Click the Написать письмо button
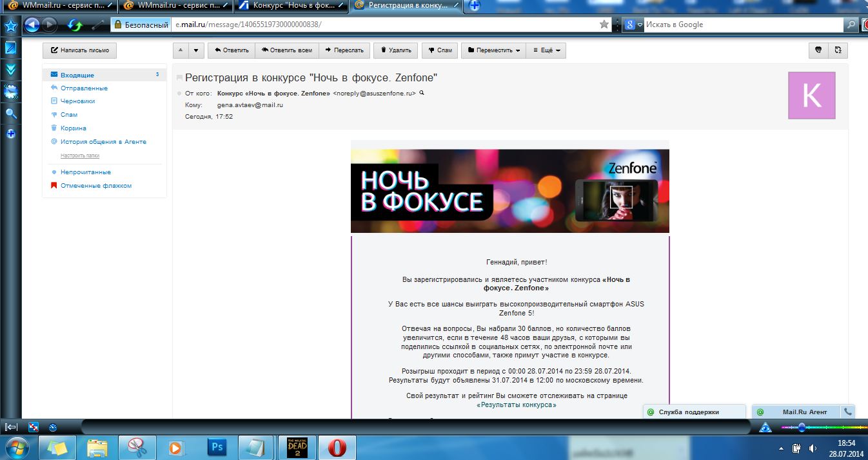Image resolution: width=868 pixels, height=460 pixels. pyautogui.click(x=79, y=50)
